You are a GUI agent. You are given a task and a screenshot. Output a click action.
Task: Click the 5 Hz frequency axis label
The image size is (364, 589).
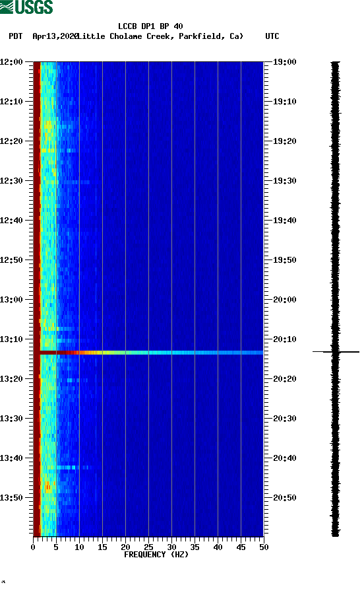point(56,547)
